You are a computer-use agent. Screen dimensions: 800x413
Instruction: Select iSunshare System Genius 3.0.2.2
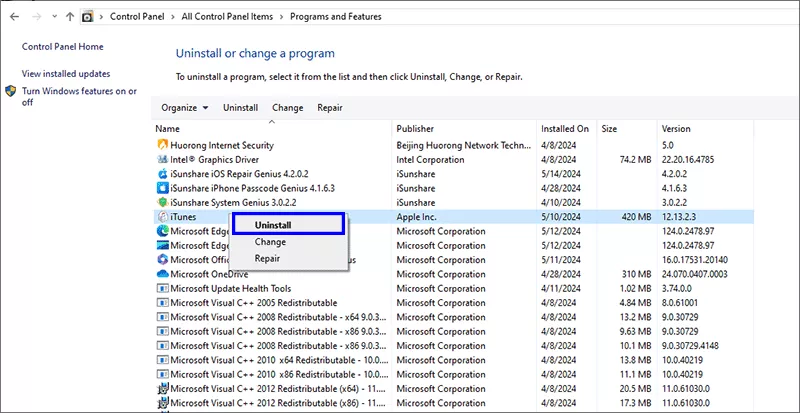pyautogui.click(x=233, y=202)
